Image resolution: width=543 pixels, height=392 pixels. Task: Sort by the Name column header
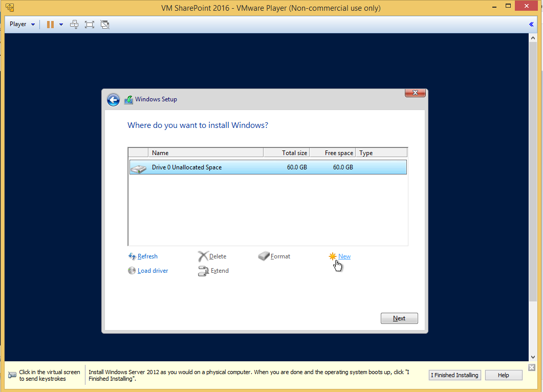pyautogui.click(x=206, y=153)
